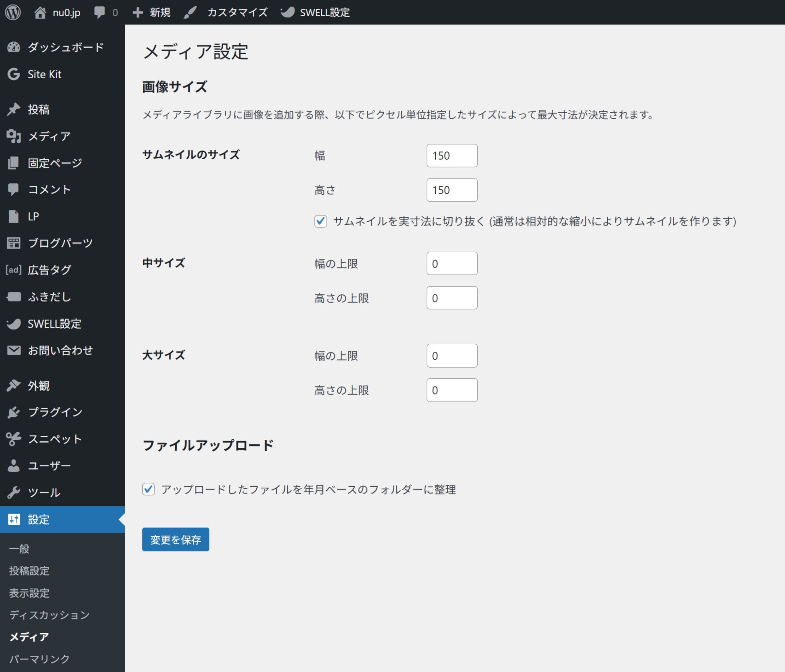Click the WordPress logo in the admin bar
785x672 pixels.
(x=12, y=12)
